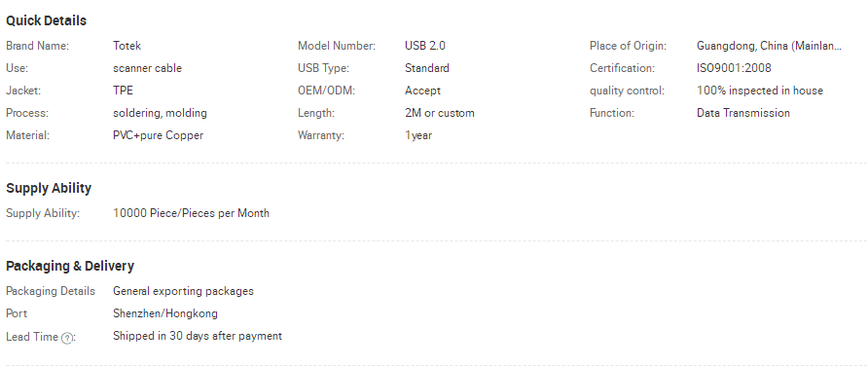Viewport: 868px width, 366px height.
Task: Click the soldering, molding process value
Action: pos(160,113)
